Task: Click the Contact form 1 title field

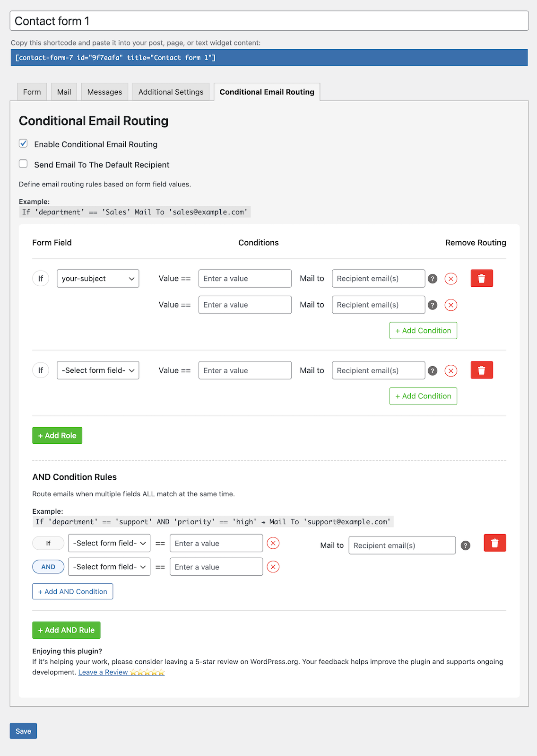Action: [x=268, y=21]
